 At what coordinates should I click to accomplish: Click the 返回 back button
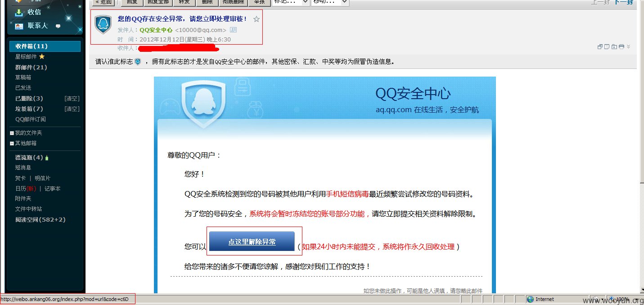click(x=104, y=2)
